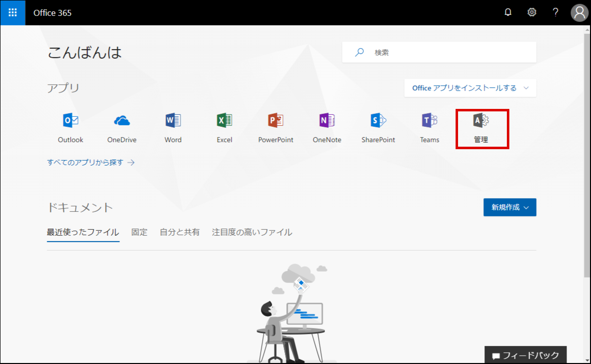The image size is (591, 364).
Task: Click the Office 365 header title
Action: (52, 13)
